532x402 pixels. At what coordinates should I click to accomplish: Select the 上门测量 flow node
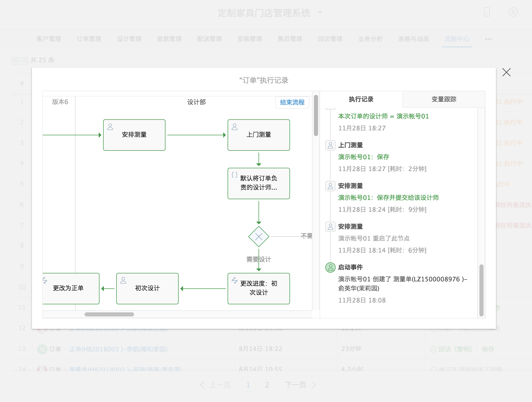(x=259, y=135)
